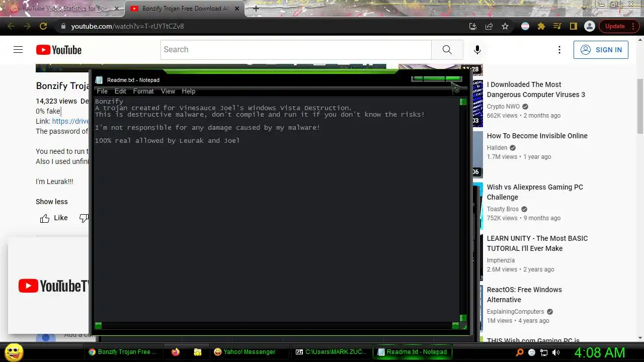Visit the Imphenzia channel
Image resolution: width=644 pixels, height=362 pixels.
coord(501,260)
